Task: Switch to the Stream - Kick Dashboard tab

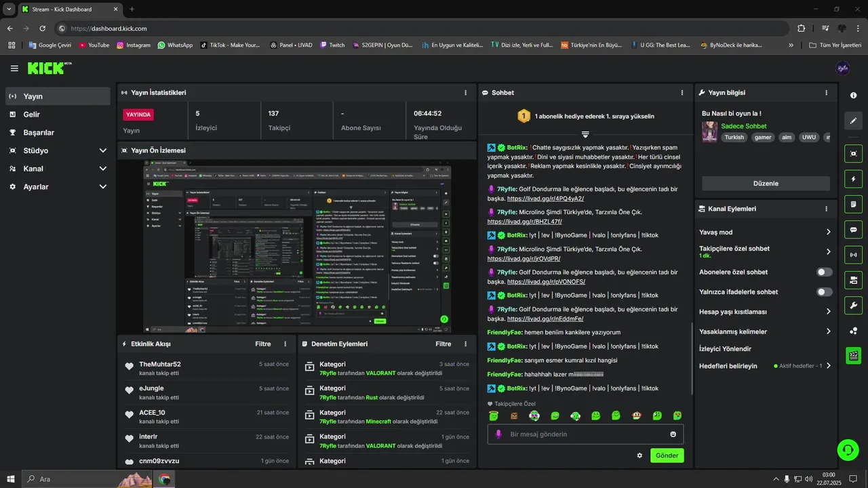Action: [71, 9]
